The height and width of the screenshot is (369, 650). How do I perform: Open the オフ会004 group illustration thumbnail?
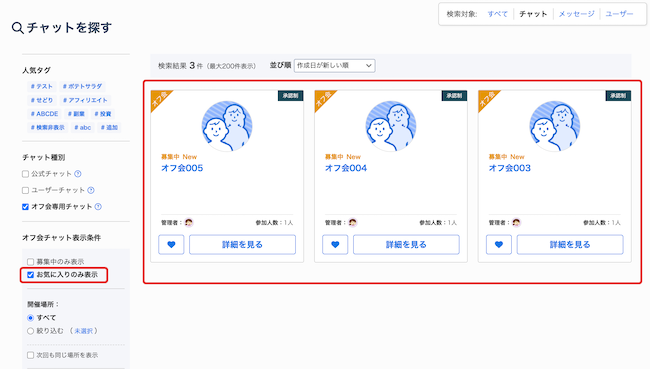click(x=390, y=126)
